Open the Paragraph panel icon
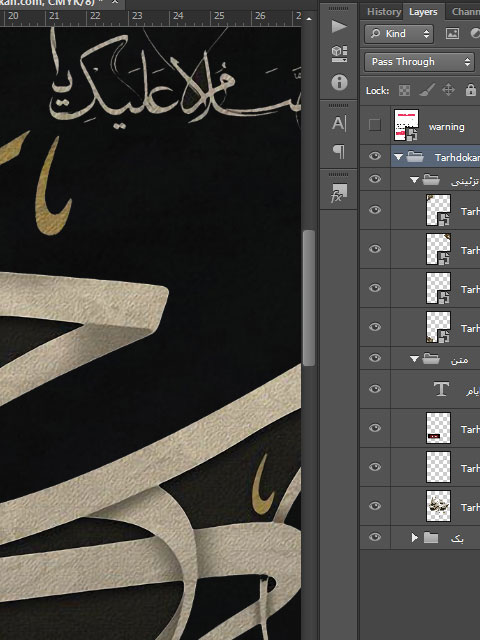 [x=339, y=151]
